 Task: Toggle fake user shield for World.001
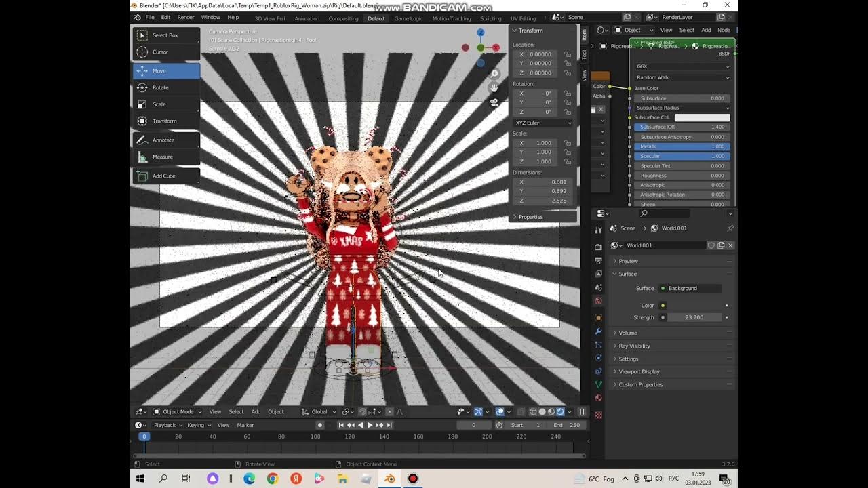click(711, 245)
